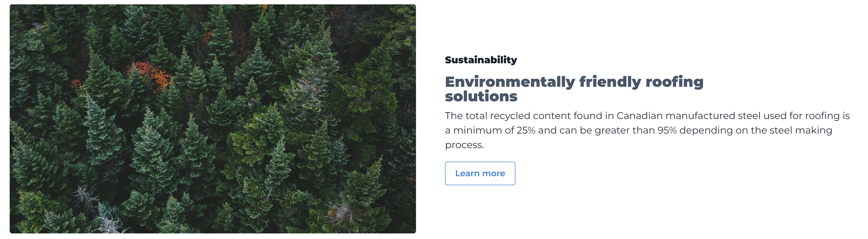Click the word "friendly" in the heading
This screenshot has width=868, height=239.
pos(610,82)
